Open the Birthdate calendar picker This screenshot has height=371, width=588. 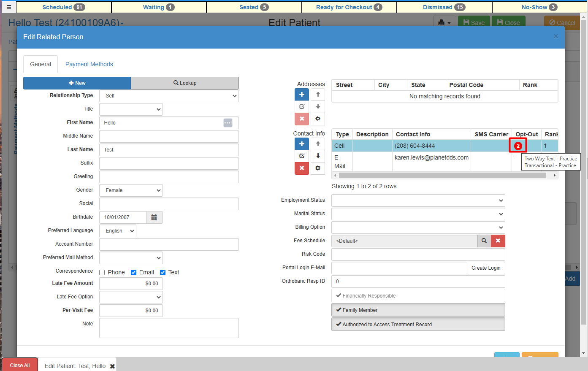coord(154,217)
